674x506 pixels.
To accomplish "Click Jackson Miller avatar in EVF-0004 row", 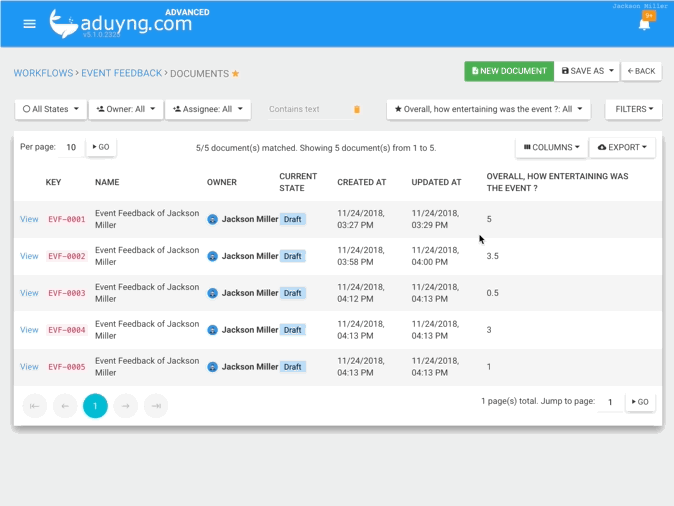I will coord(212,330).
